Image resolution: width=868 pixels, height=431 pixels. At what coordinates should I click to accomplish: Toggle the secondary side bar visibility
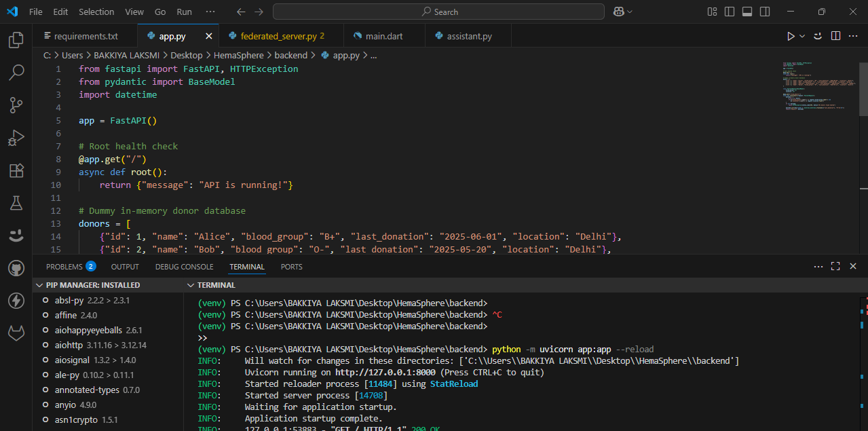point(765,12)
